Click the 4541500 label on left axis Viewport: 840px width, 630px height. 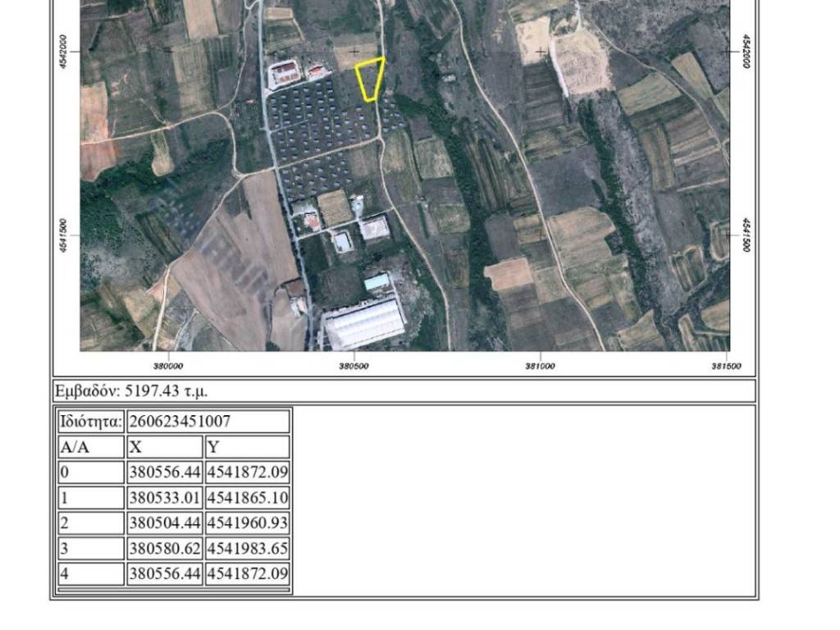[x=64, y=235]
